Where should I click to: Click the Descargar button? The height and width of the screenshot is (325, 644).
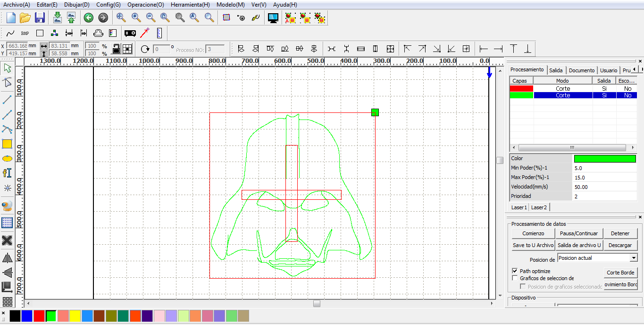click(x=620, y=245)
